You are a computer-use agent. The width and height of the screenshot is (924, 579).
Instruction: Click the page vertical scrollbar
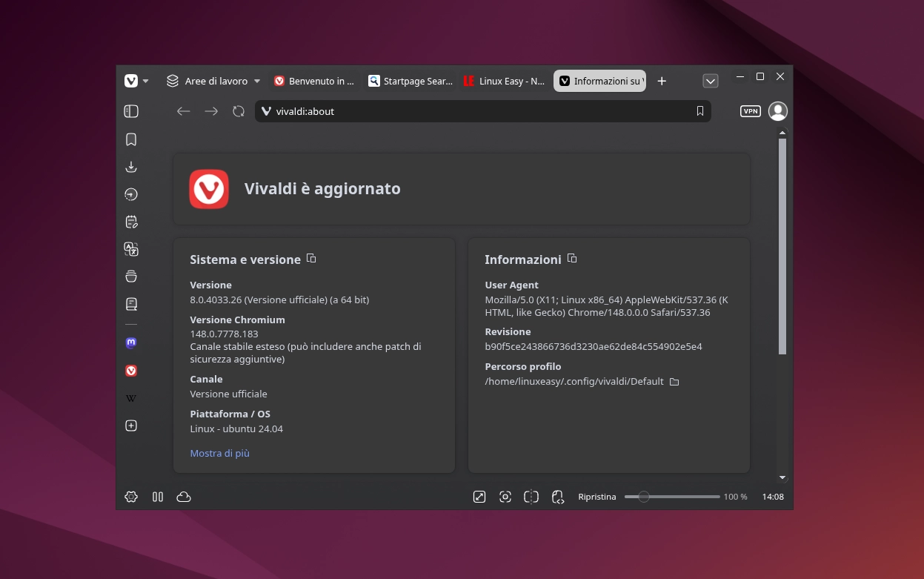(x=782, y=246)
